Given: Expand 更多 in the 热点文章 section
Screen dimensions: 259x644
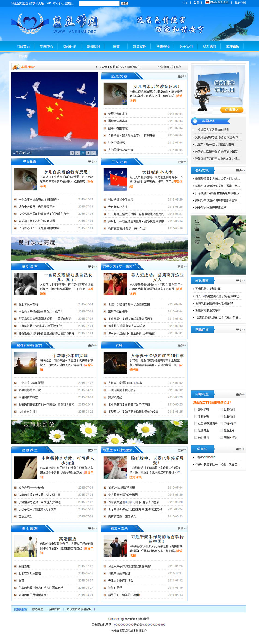Looking at the screenshot, I should point(182,76).
